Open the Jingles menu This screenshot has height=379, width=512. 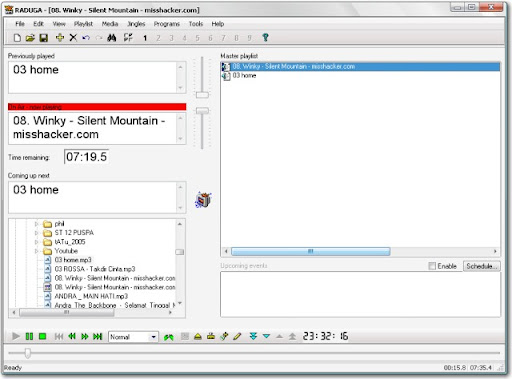tap(136, 24)
